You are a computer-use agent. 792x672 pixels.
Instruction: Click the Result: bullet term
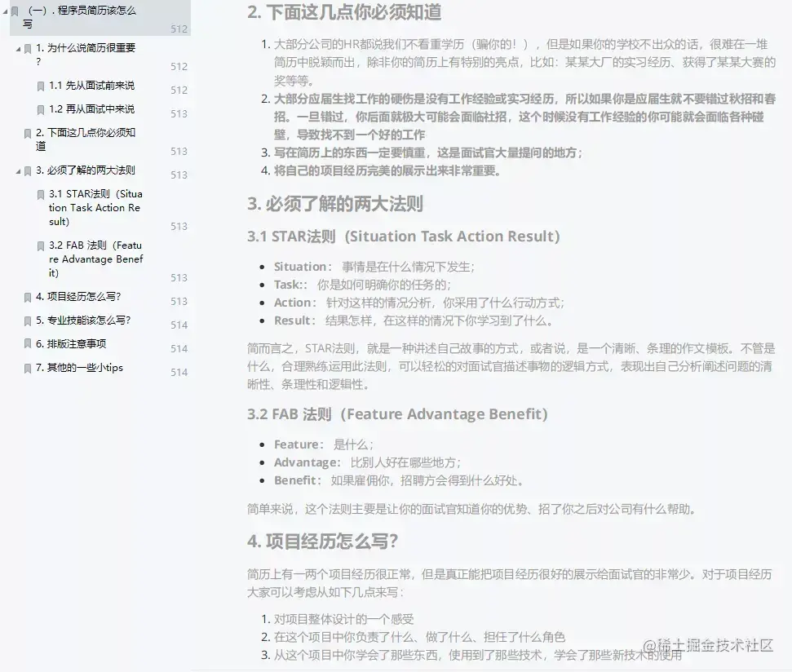[294, 321]
